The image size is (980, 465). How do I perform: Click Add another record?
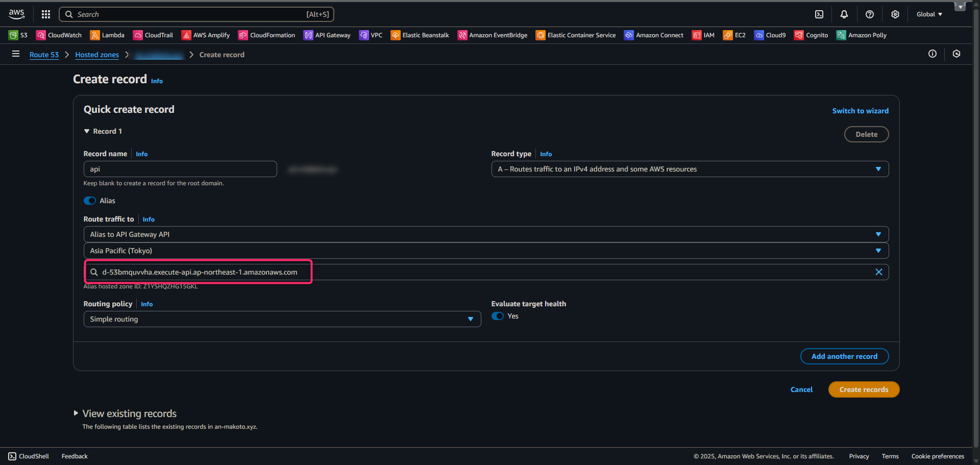845,356
